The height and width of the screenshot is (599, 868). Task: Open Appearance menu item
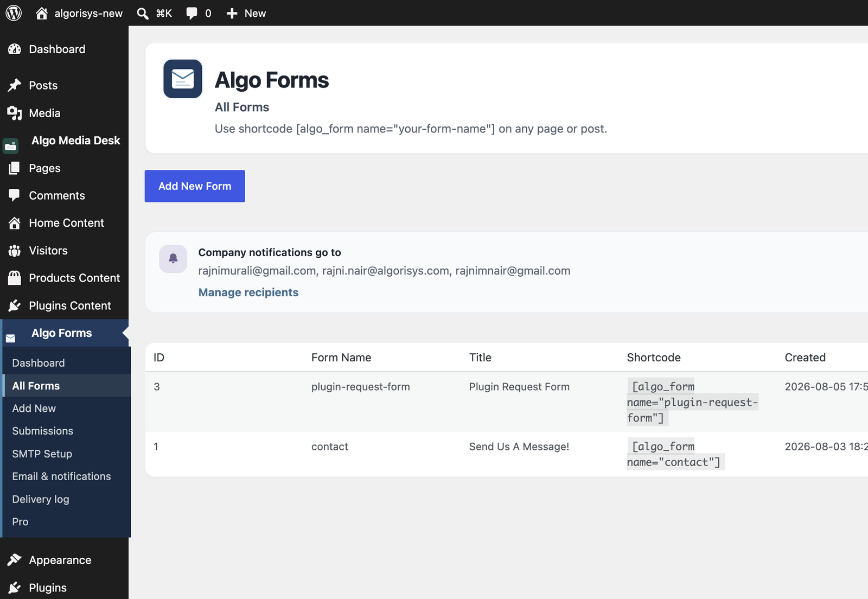point(60,560)
